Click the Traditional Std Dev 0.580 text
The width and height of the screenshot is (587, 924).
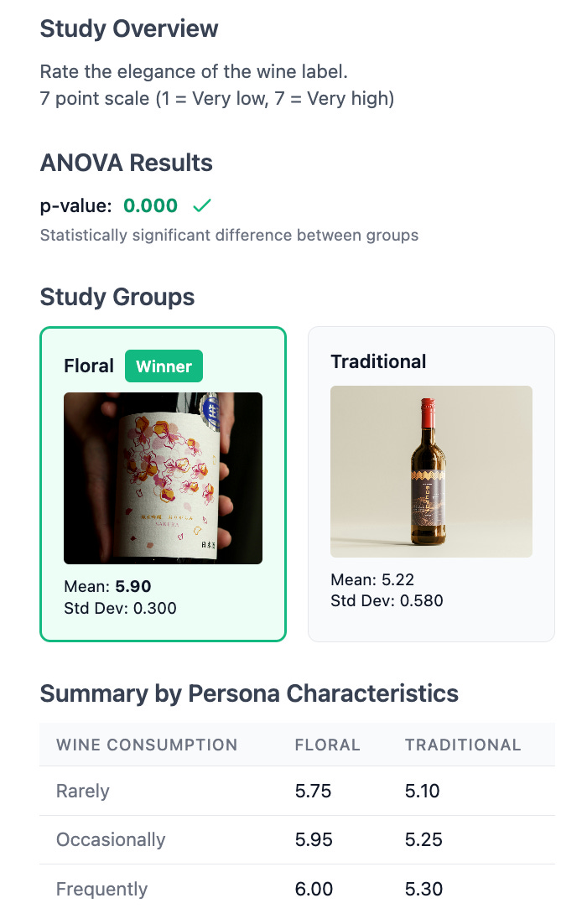coord(387,600)
